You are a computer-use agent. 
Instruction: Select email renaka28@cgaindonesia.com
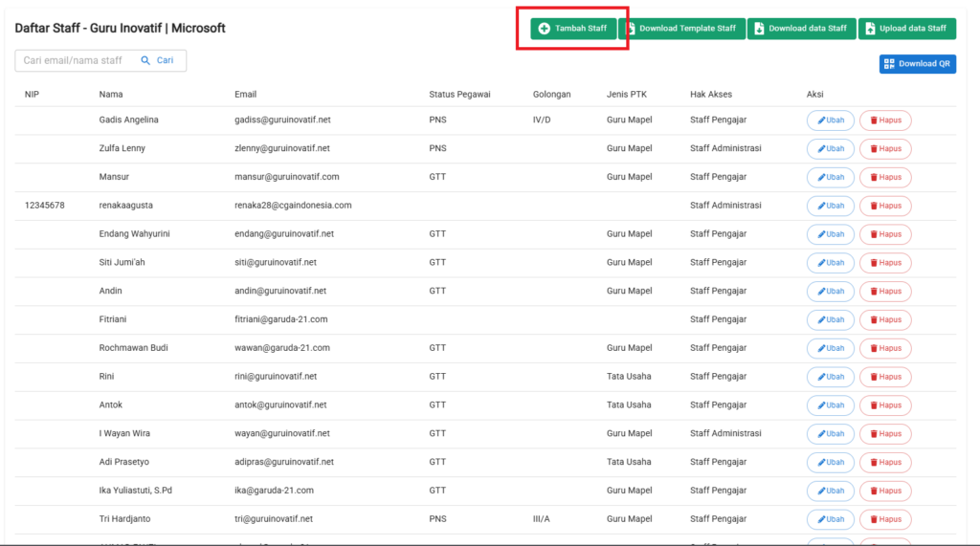point(293,206)
